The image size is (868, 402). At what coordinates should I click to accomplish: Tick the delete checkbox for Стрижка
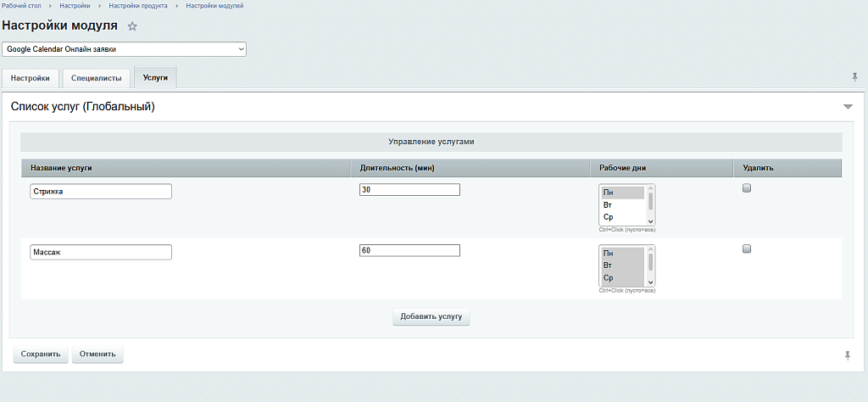(747, 189)
